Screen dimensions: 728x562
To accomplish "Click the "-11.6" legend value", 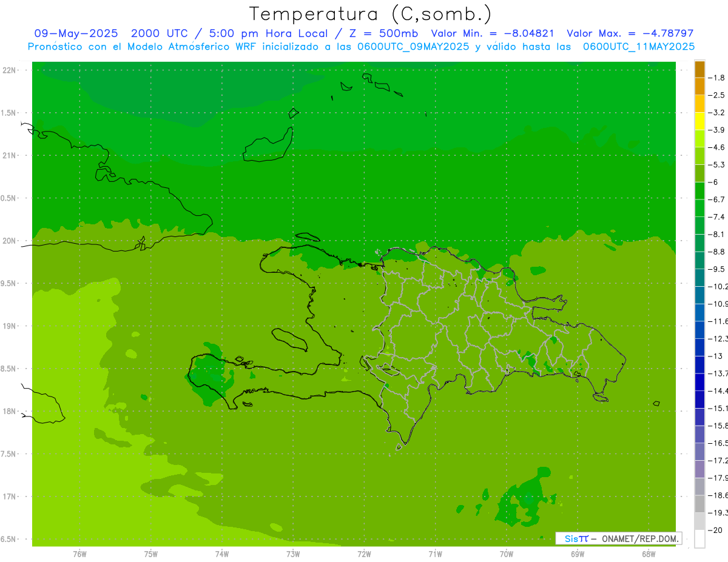I will 718,321.
